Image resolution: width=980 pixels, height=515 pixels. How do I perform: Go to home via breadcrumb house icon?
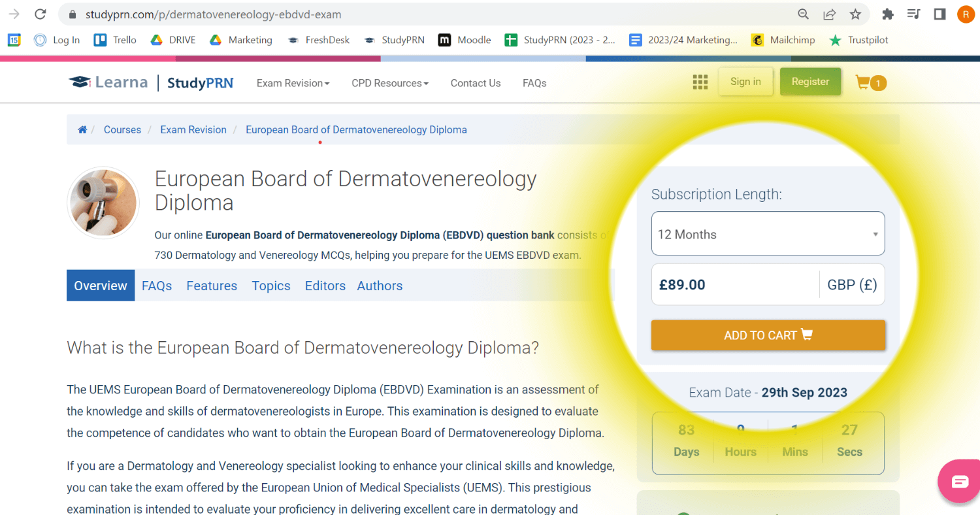[82, 129]
